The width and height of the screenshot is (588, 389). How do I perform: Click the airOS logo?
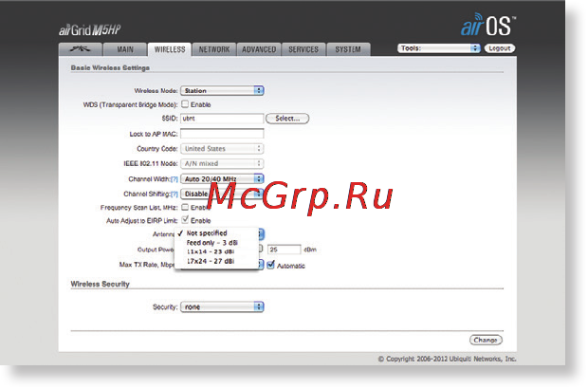(488, 25)
